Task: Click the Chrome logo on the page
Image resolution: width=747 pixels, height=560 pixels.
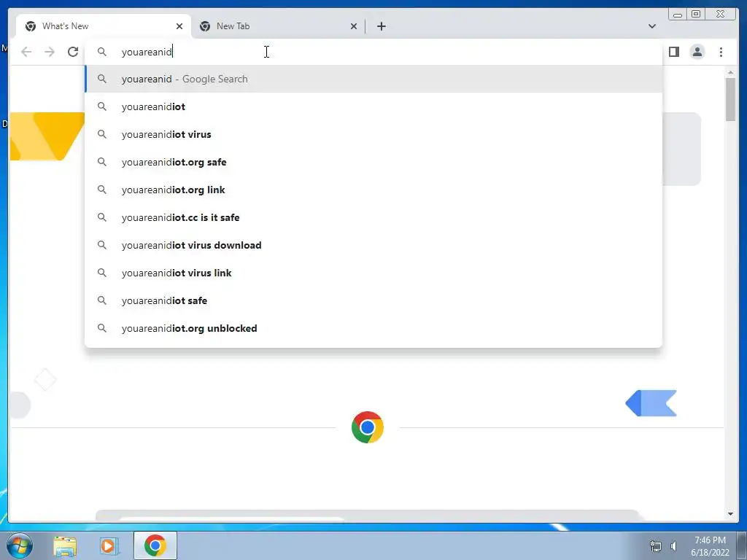Action: [368, 427]
